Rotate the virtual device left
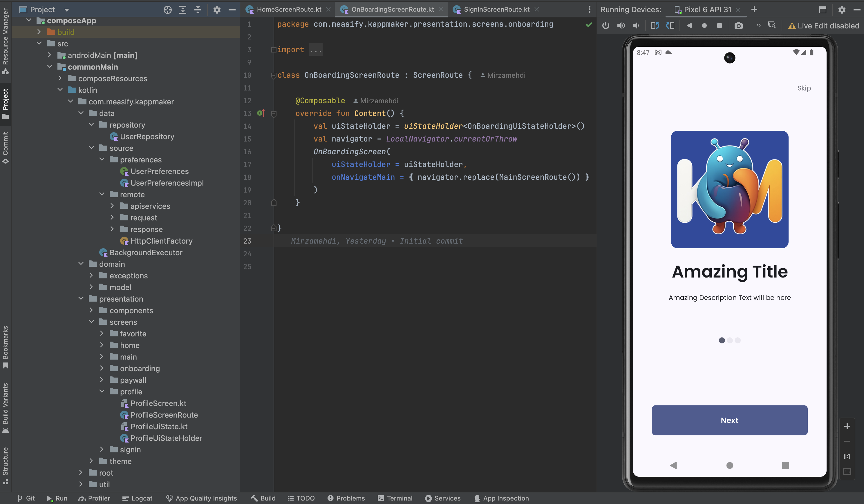Viewport: 864px width, 504px height. [655, 25]
